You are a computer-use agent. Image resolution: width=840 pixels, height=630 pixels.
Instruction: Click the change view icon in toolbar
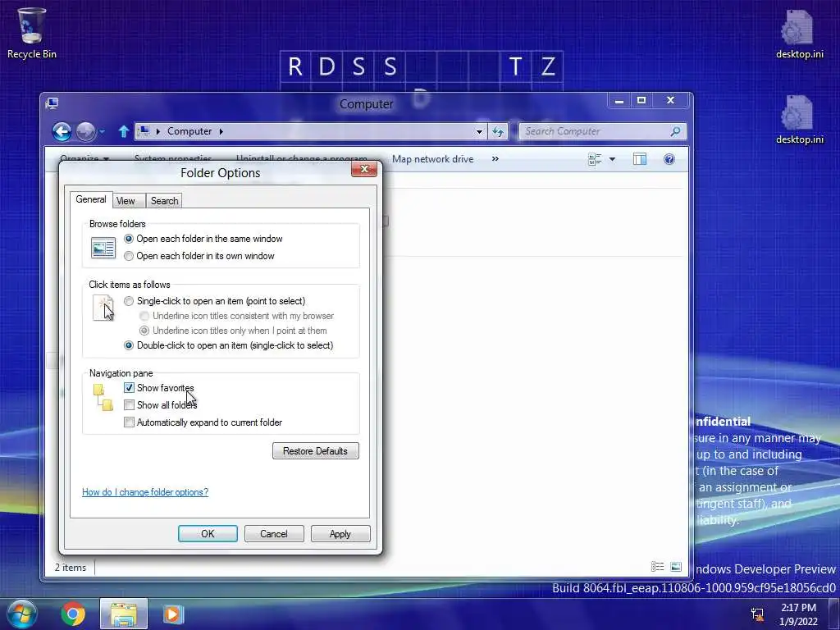coord(595,159)
